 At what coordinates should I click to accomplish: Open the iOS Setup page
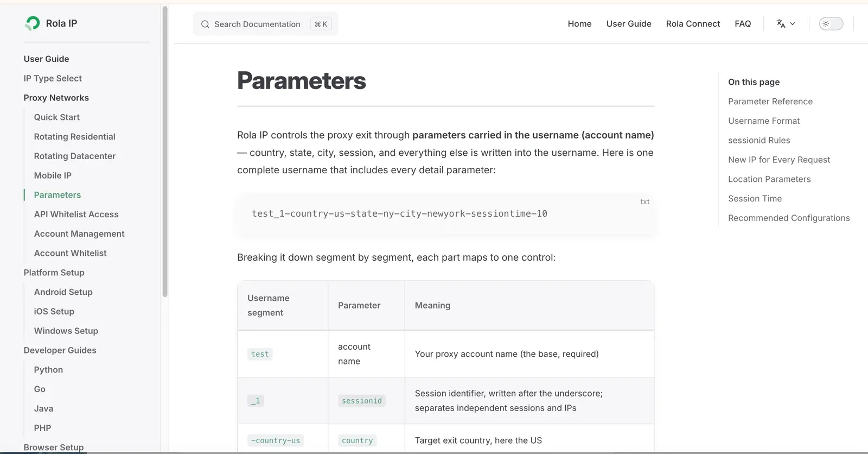(54, 312)
